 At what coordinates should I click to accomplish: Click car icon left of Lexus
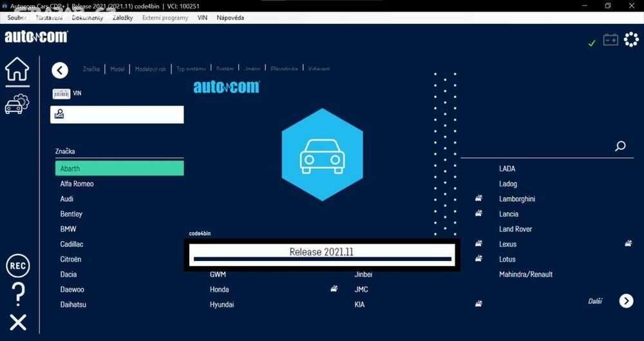478,244
